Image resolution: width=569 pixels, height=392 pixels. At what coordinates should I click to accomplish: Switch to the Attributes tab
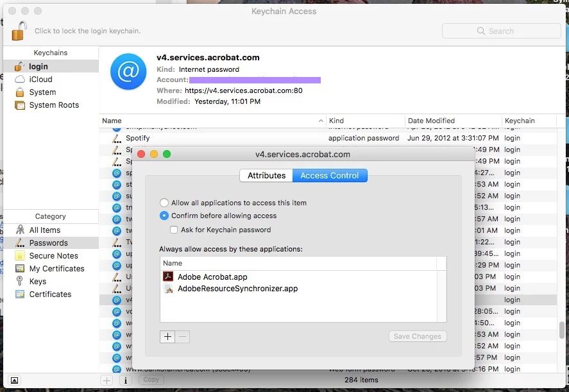tap(266, 176)
